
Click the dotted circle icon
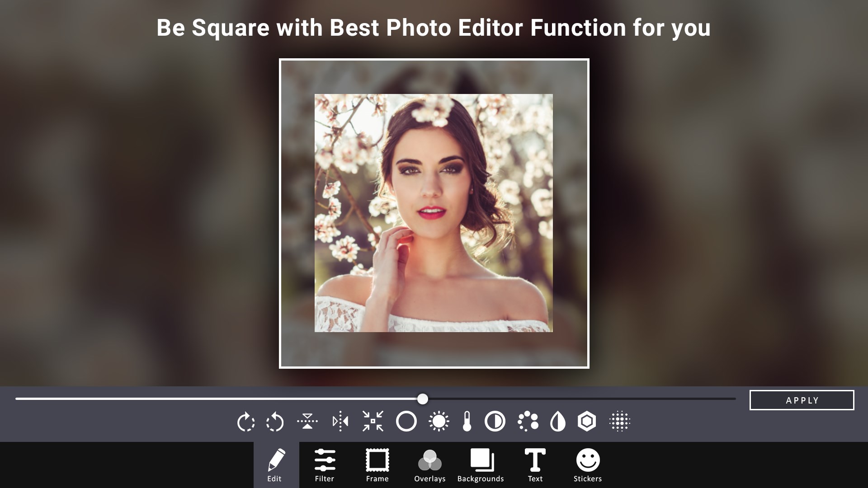coord(528,421)
